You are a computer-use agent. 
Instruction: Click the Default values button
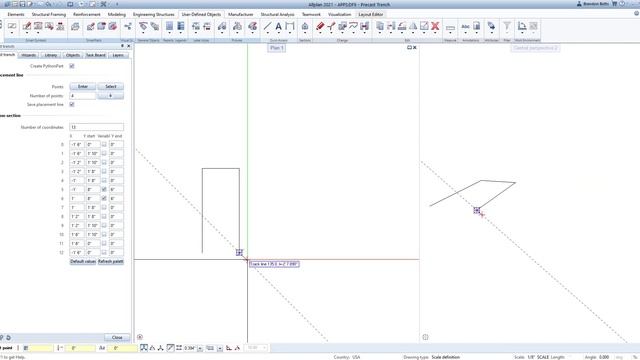(x=83, y=261)
